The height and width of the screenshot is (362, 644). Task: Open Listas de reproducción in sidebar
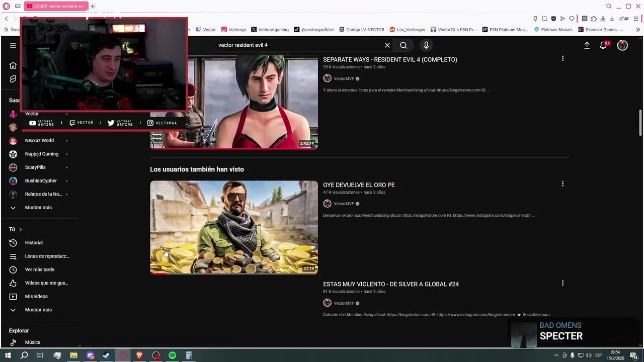click(40, 256)
